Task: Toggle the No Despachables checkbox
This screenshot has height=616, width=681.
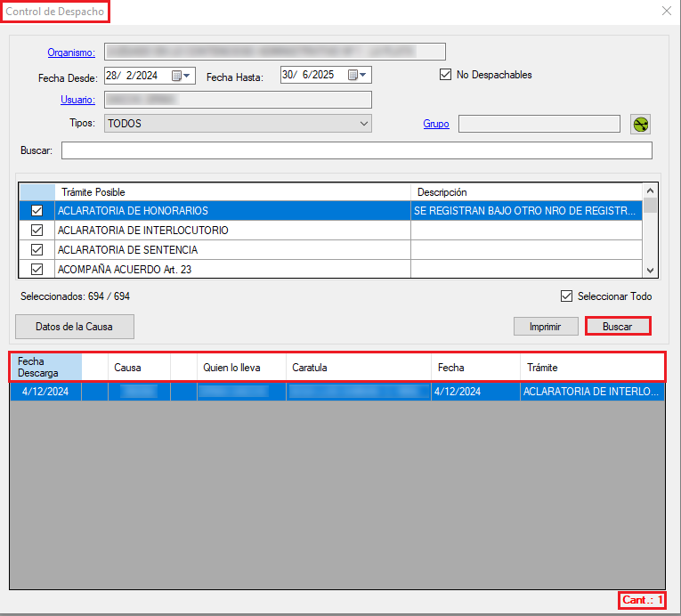Action: pyautogui.click(x=446, y=75)
